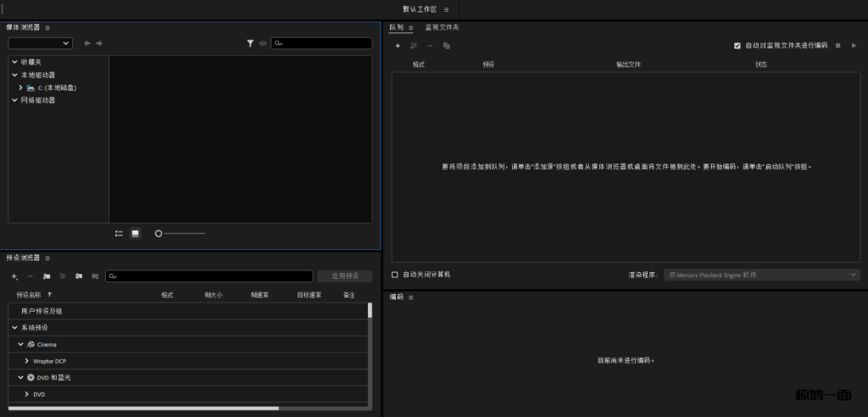Open the 预设浏览器 panel menu icon
Viewport: 868px width, 417px height.
(x=47, y=258)
